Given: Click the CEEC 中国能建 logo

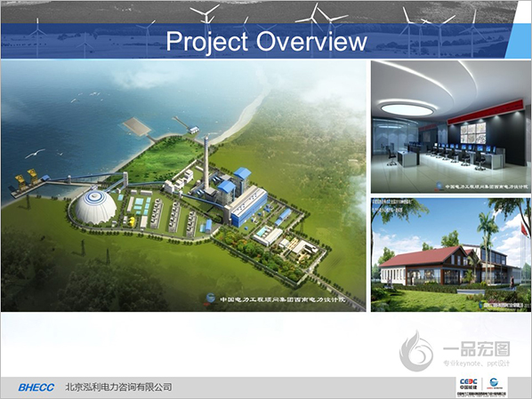Looking at the screenshot, I should tap(468, 384).
